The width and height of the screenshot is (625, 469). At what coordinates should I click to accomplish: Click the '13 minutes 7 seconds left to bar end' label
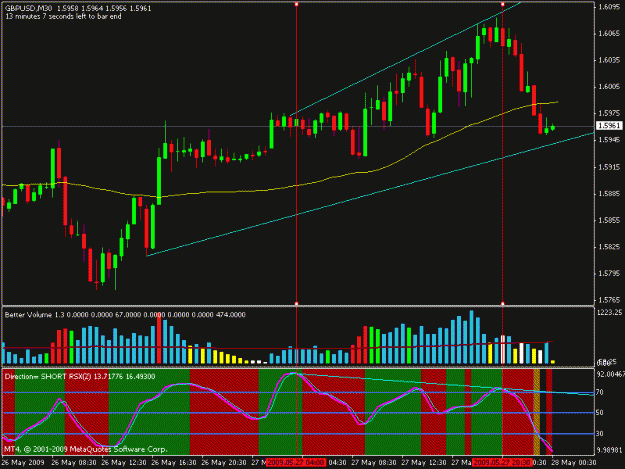[63, 16]
